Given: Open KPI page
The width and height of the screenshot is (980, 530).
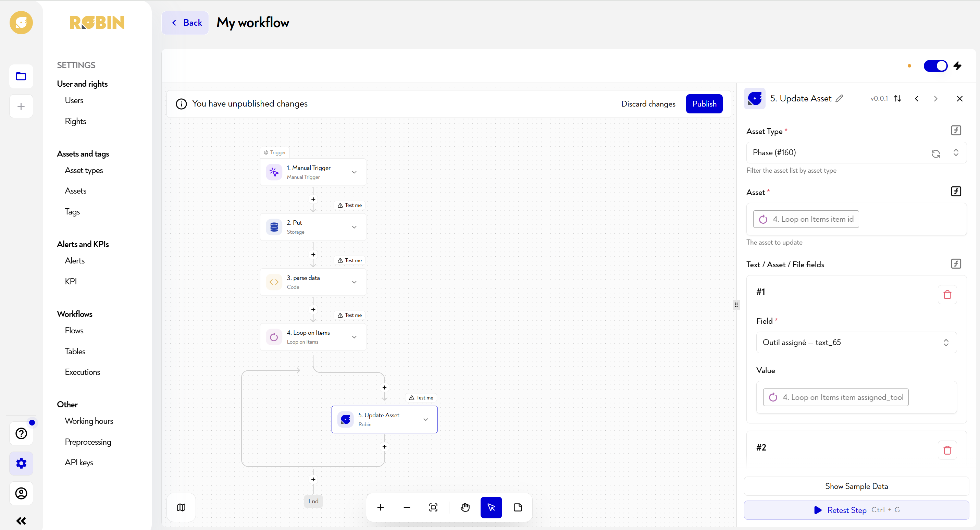Looking at the screenshot, I should point(71,282).
